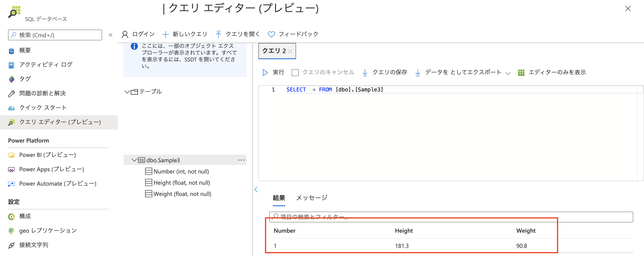Select the メッセージ messages tab
This screenshot has width=644, height=256.
311,198
